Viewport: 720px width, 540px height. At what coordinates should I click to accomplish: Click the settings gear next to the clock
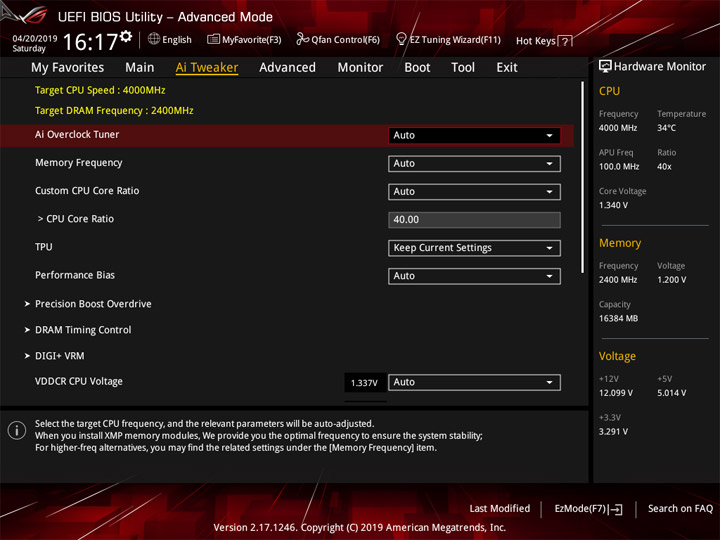(x=126, y=37)
